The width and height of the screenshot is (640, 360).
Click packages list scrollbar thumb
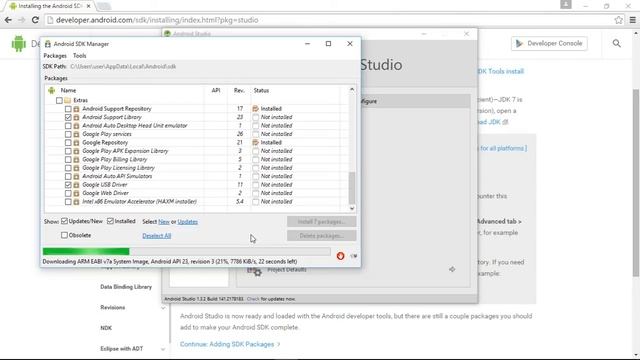coord(352,188)
